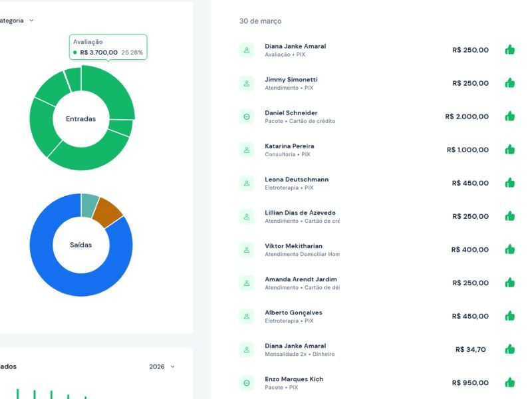Viewport: 532px width, 399px height.
Task: Toggle thumbs-up on the R$ 34,70 payment
Action: click(x=510, y=349)
